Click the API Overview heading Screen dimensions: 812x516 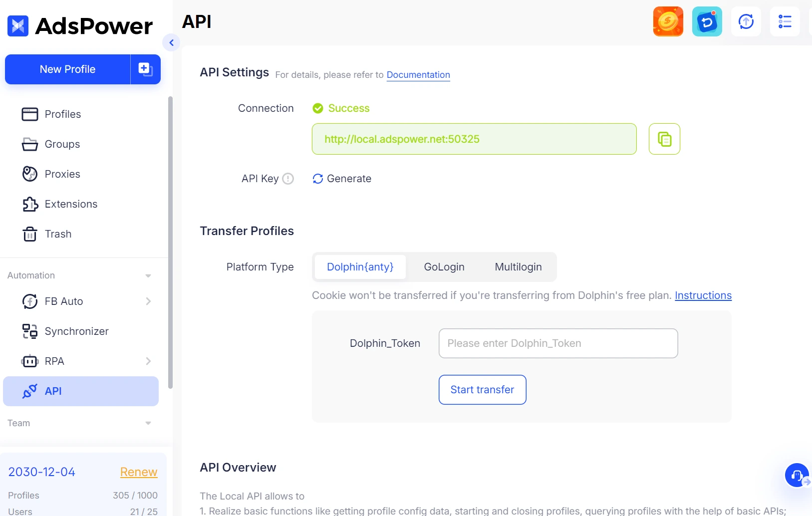pyautogui.click(x=238, y=468)
